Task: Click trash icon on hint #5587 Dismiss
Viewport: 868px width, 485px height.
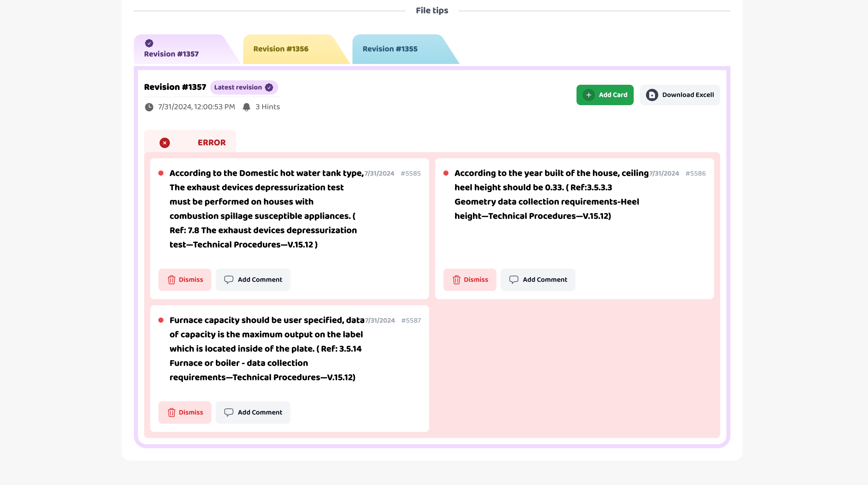Action: 171,413
